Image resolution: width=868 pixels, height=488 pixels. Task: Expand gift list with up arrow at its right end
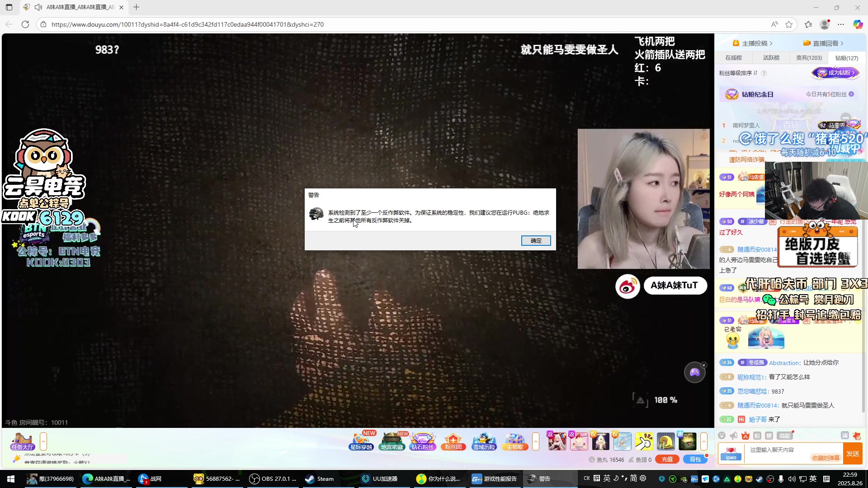coord(704,441)
